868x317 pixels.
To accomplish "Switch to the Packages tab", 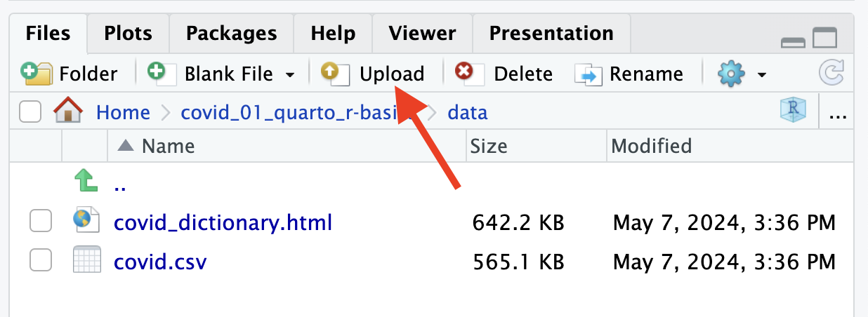I will tap(231, 33).
